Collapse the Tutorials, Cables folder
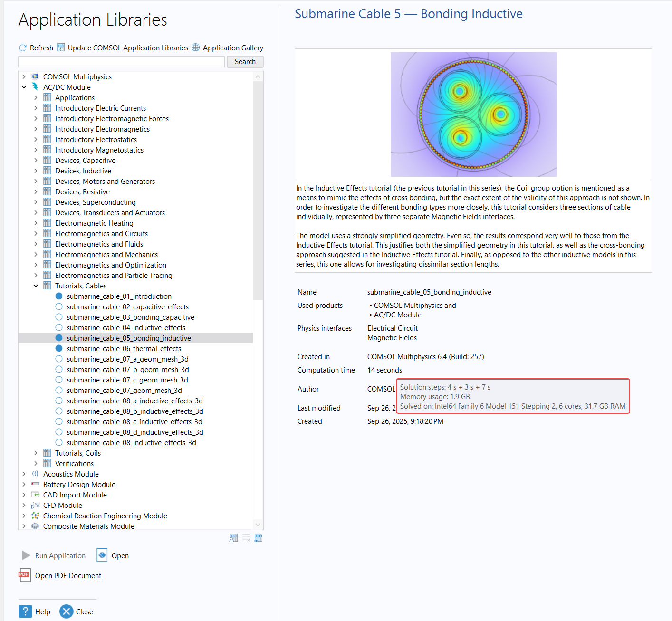This screenshot has height=621, width=672. tap(36, 286)
